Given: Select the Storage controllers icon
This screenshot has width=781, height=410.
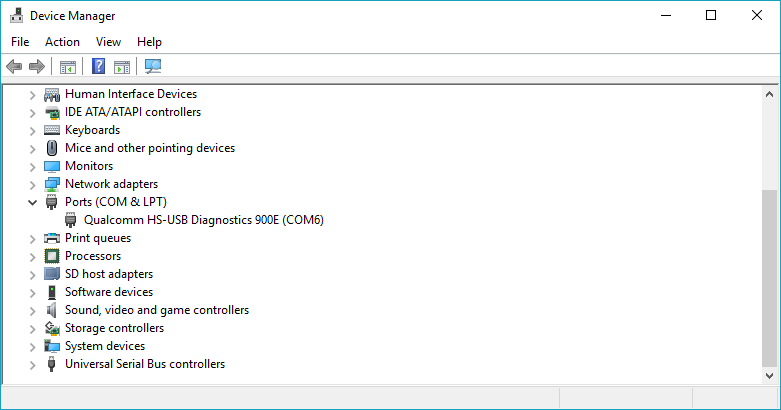Looking at the screenshot, I should 52,328.
